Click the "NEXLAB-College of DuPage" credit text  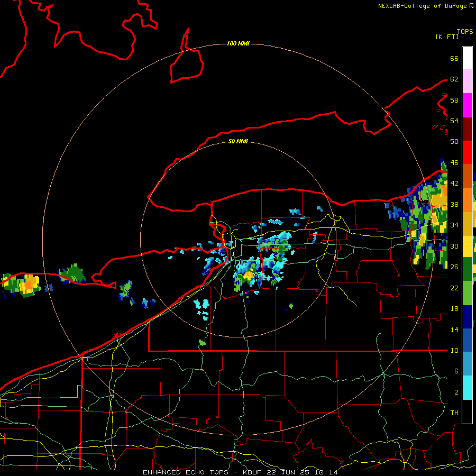[423, 6]
